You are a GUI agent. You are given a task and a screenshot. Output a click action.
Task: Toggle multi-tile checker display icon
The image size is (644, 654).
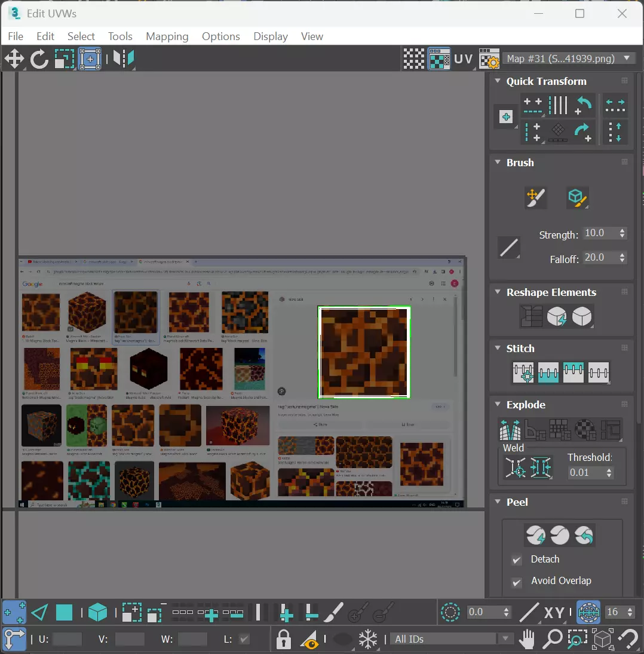coord(414,59)
